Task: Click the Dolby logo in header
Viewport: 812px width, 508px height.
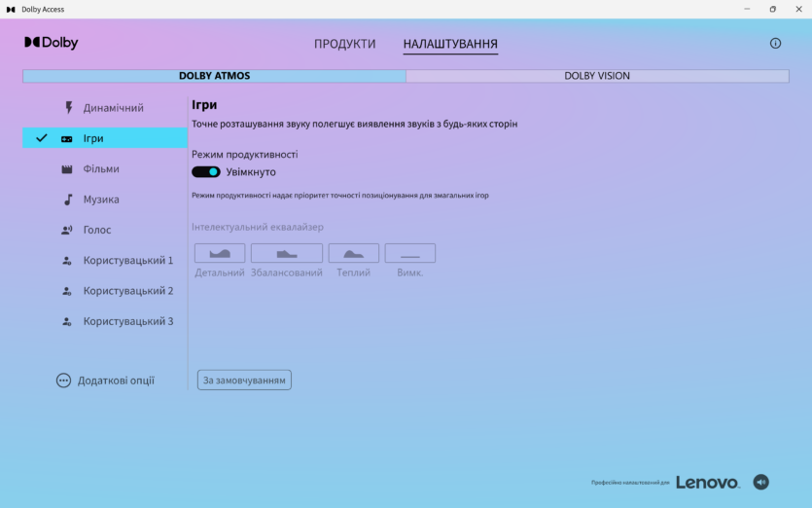Action: (x=52, y=43)
